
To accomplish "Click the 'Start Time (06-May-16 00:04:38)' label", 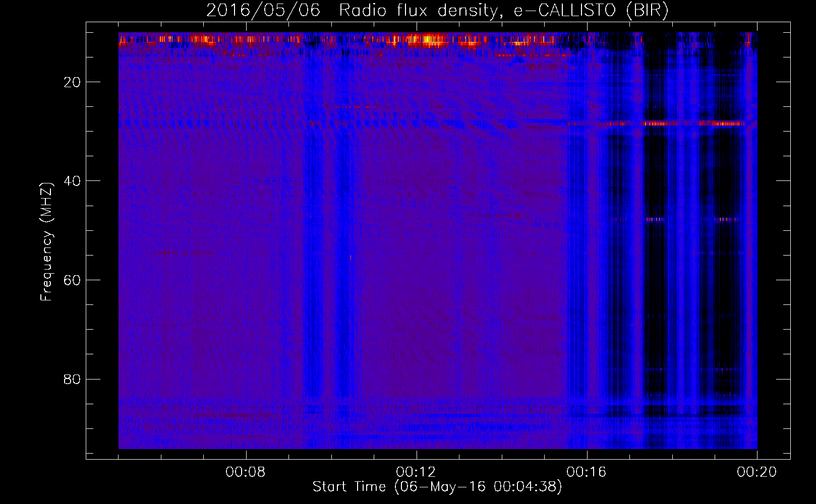I will (x=437, y=487).
